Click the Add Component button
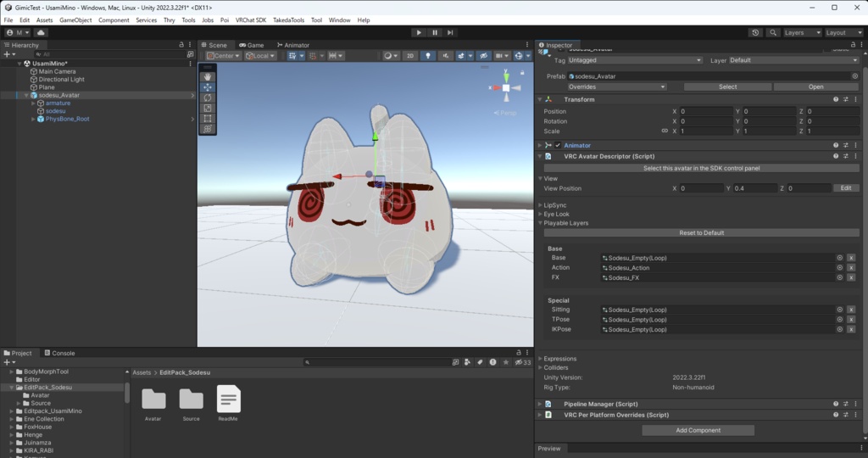 pyautogui.click(x=698, y=430)
